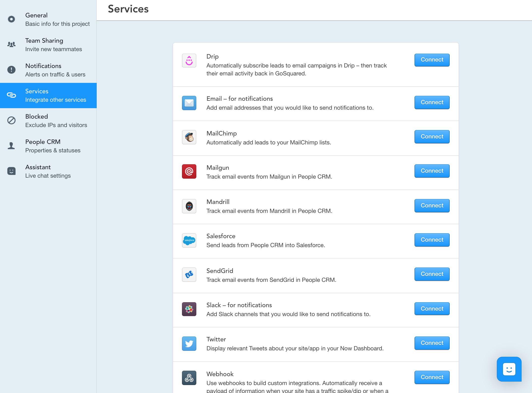Click the SendGrid service icon
The width and height of the screenshot is (532, 393).
(x=189, y=274)
